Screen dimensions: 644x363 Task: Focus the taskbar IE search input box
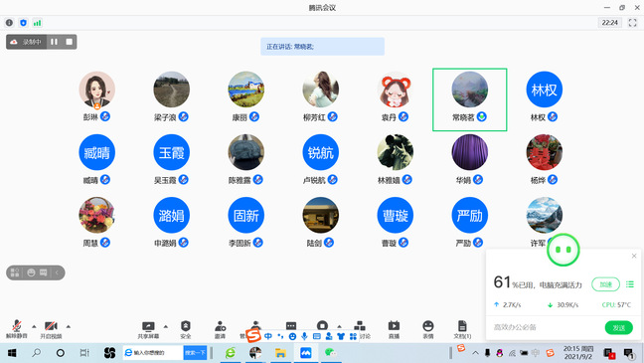pos(153,353)
